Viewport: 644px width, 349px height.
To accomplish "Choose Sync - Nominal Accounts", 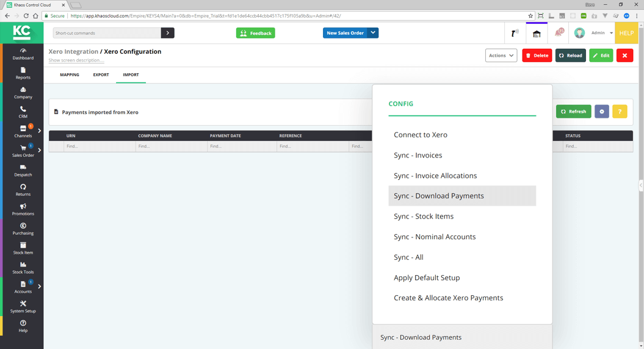I will tap(462, 237).
